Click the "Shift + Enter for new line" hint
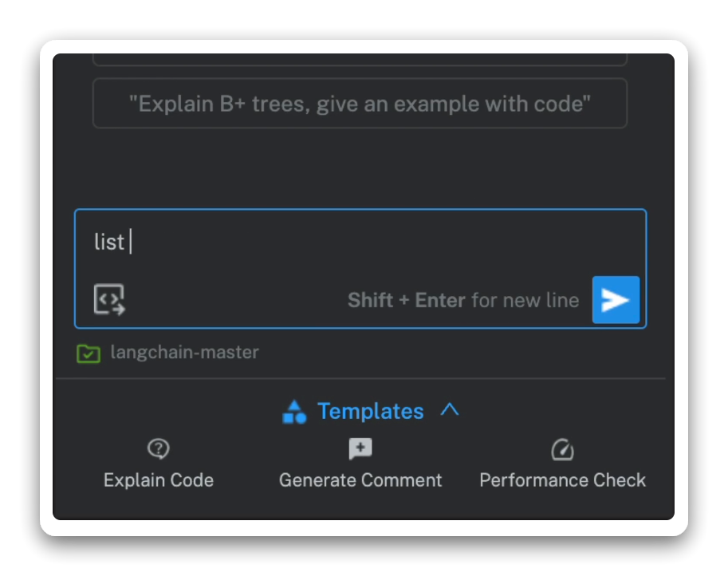The width and height of the screenshot is (728, 576). tap(462, 301)
